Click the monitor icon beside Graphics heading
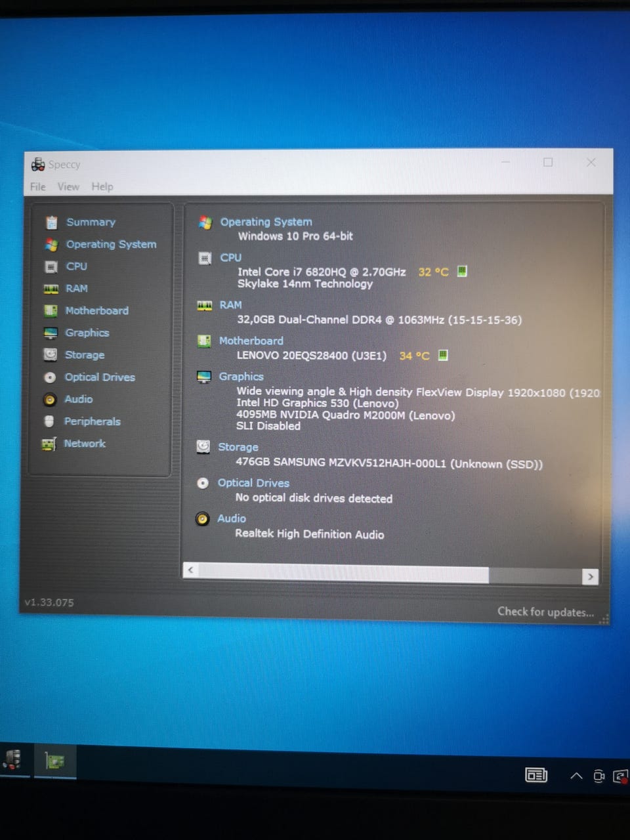The image size is (630, 840). [204, 377]
